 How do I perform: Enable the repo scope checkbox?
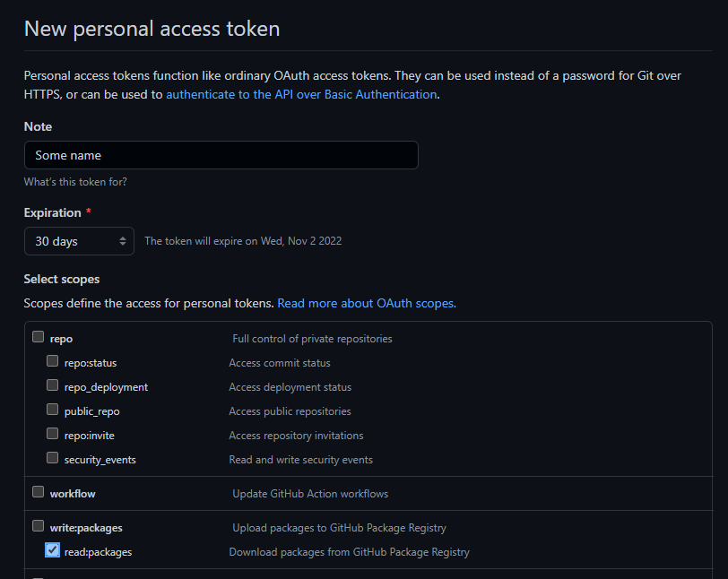(38, 337)
